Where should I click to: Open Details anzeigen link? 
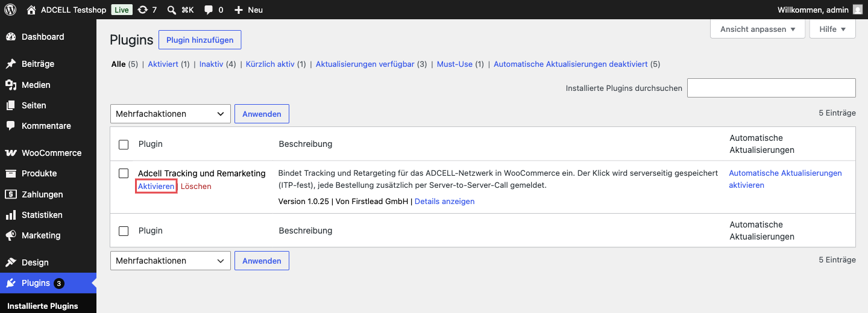[445, 202]
